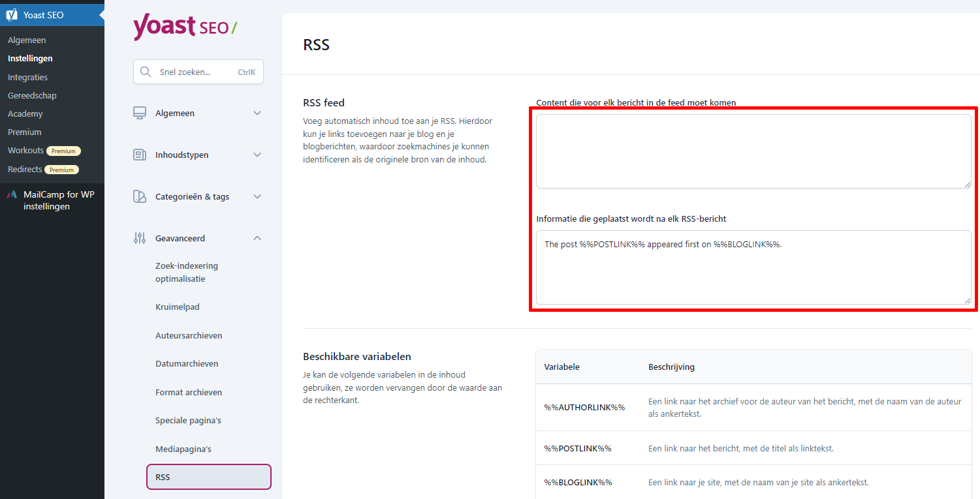The height and width of the screenshot is (499, 980).
Task: Open Redirects Premium menu item
Action: [43, 169]
